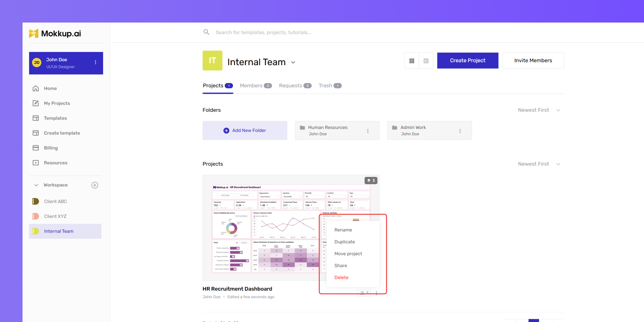Open Billing page

coord(51,148)
